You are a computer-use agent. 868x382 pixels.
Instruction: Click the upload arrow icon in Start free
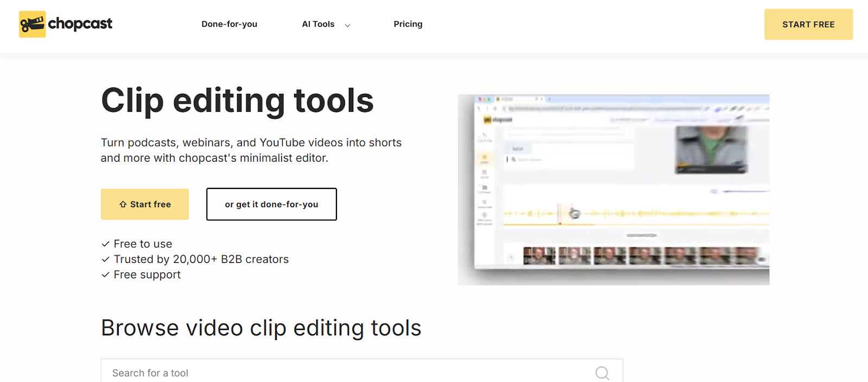[123, 205]
